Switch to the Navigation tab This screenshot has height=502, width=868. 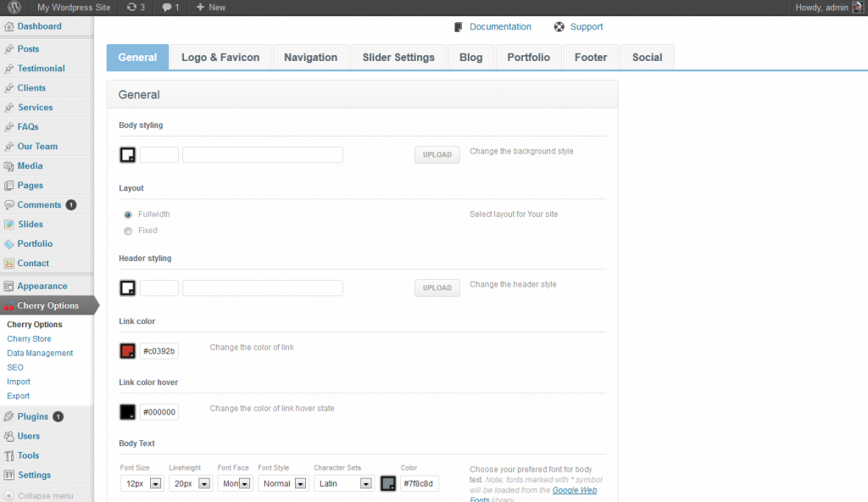(x=310, y=57)
